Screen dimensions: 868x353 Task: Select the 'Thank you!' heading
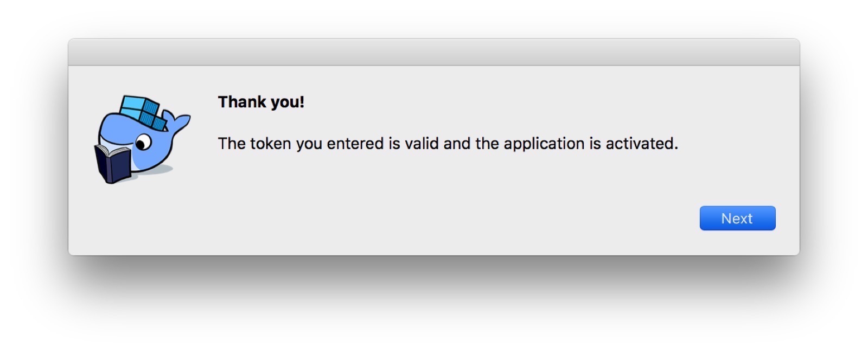coord(261,101)
